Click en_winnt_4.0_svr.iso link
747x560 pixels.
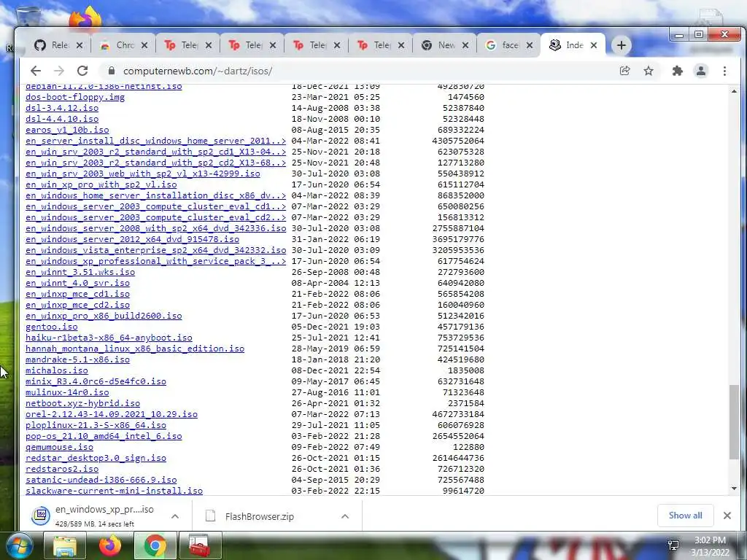[77, 283]
